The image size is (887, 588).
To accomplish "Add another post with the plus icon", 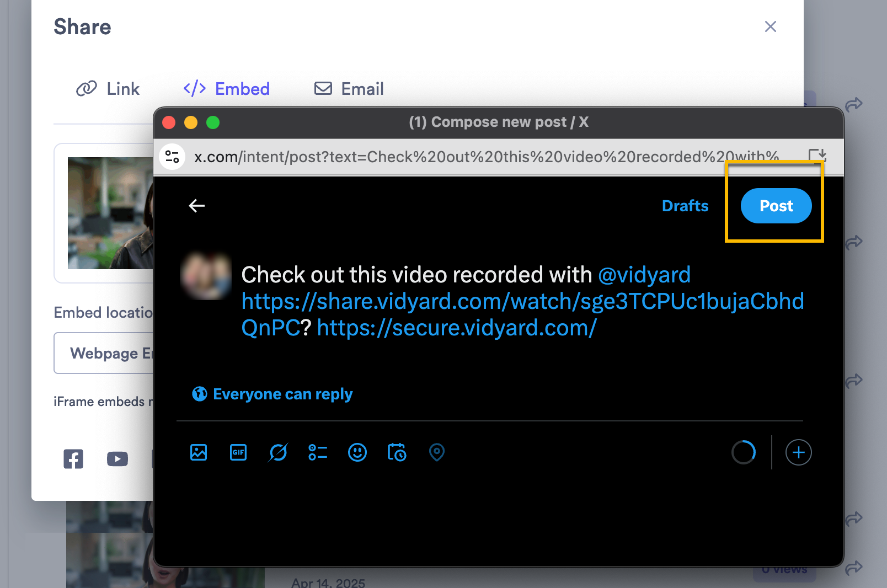I will 798,452.
